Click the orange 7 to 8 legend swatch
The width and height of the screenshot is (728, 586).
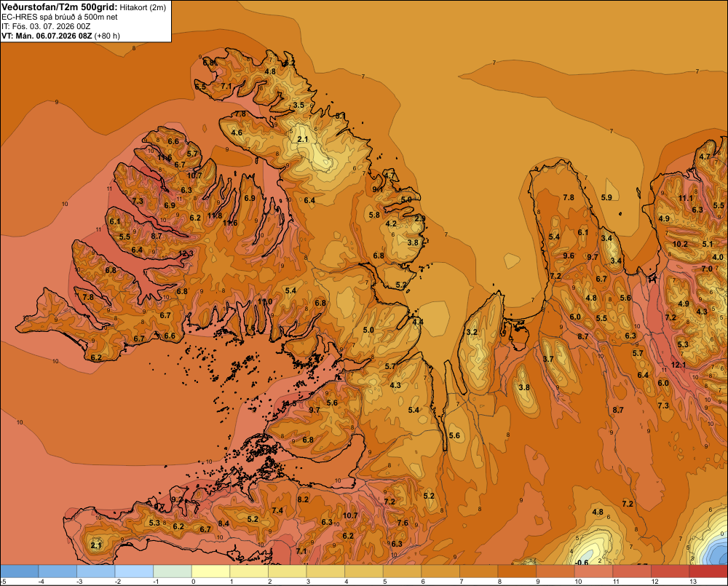479,571
